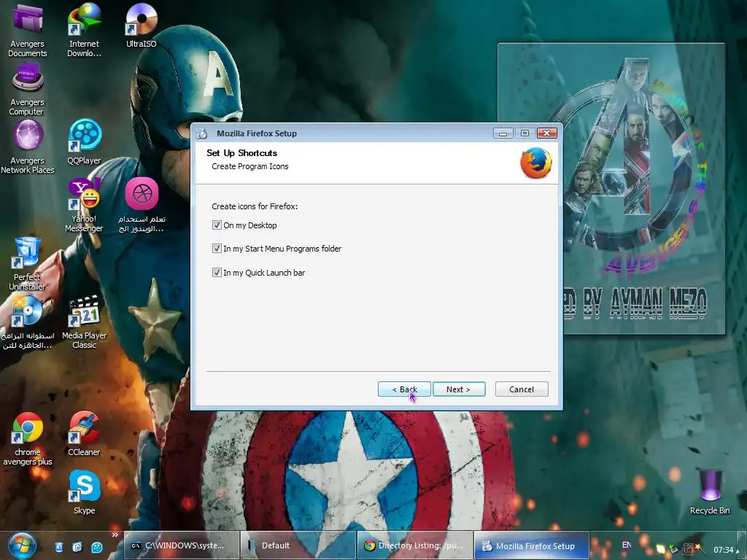Select the pink dribbble-style Arabic shortcut
Screen dimensions: 747x560
[142, 205]
